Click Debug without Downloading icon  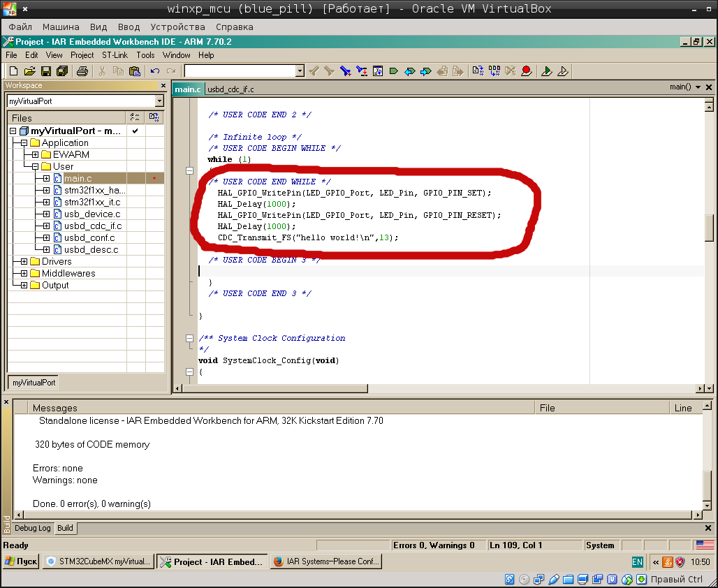563,71
